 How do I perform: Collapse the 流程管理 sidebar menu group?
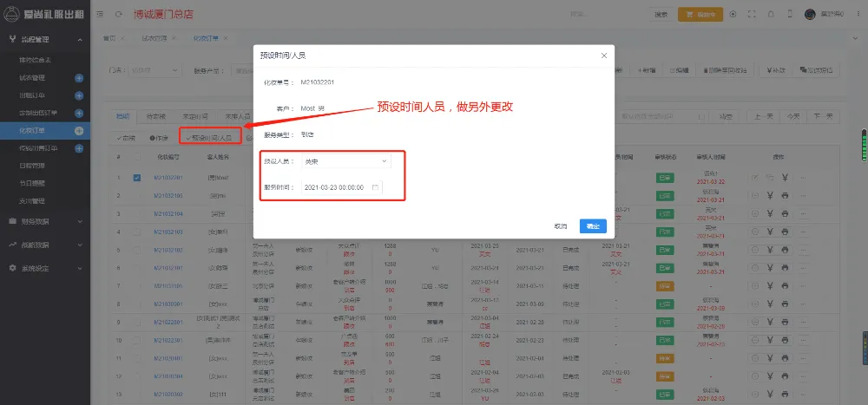tap(43, 39)
